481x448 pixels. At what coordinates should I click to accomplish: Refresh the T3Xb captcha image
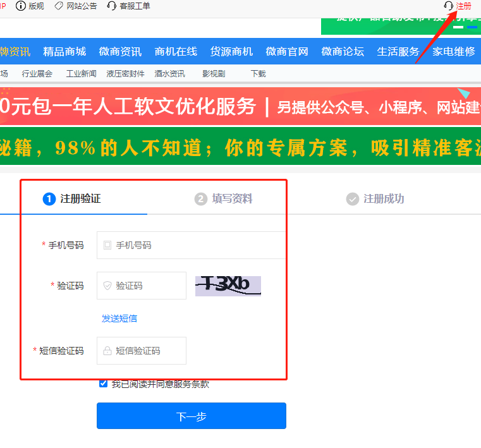[x=228, y=286]
